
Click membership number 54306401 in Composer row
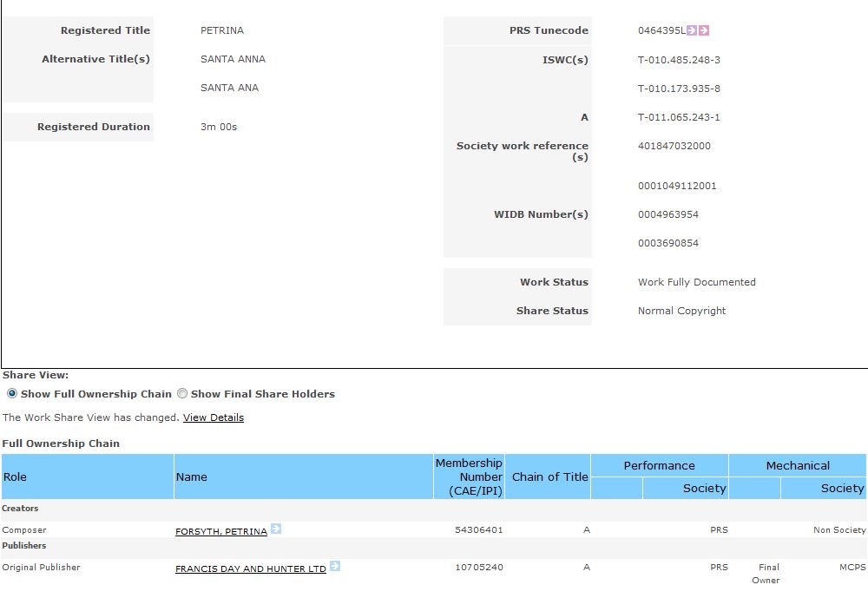click(x=478, y=529)
